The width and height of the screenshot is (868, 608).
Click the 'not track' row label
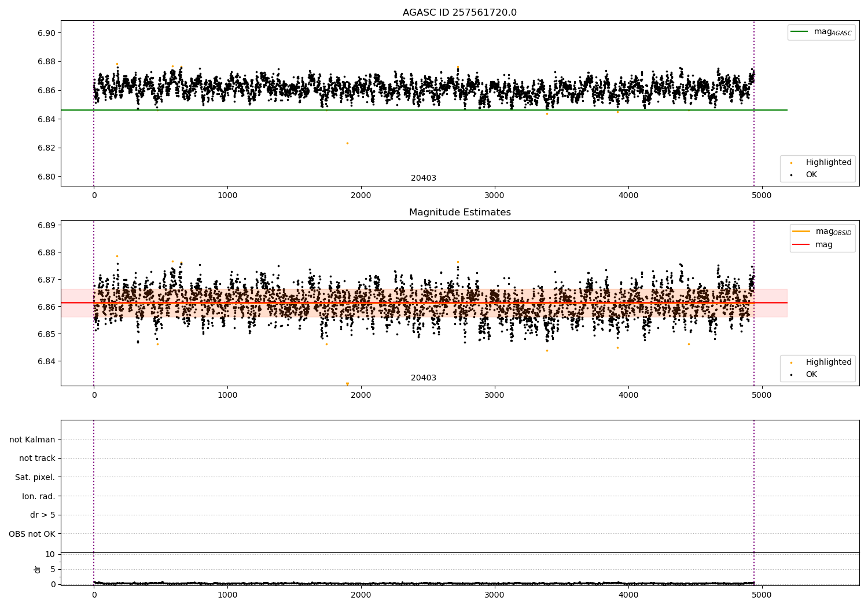[37, 459]
